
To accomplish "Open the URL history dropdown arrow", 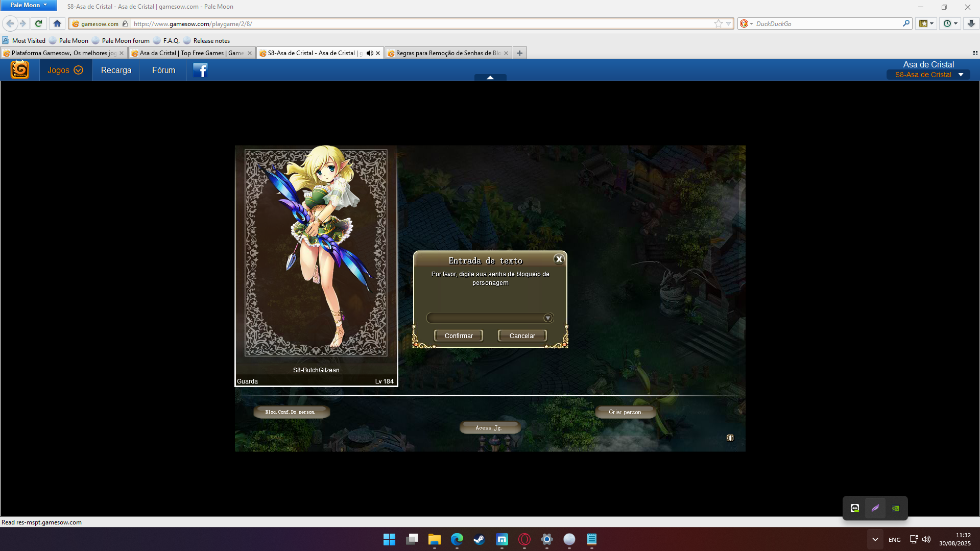I will click(x=729, y=23).
